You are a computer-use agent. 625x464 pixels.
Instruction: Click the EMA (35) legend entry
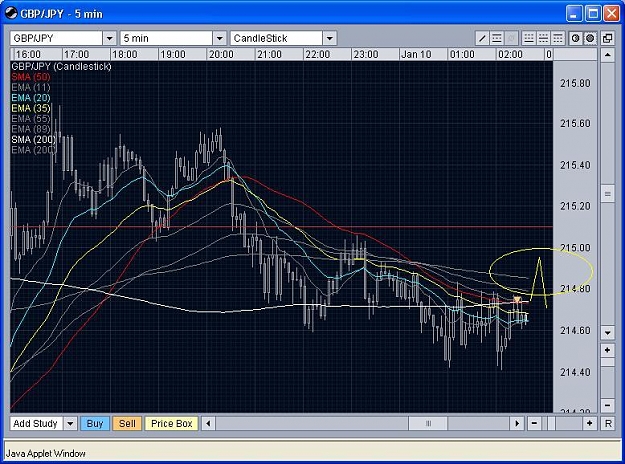[31, 108]
